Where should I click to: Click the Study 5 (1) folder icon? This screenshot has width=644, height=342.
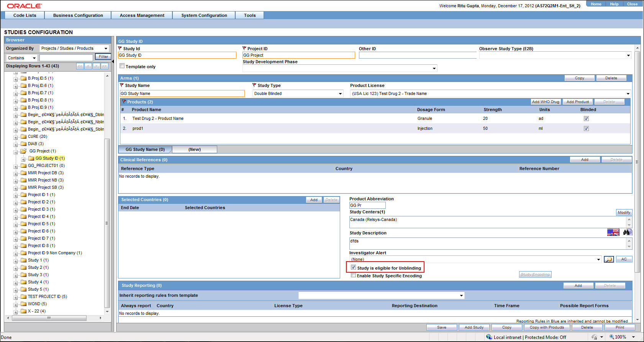point(24,289)
